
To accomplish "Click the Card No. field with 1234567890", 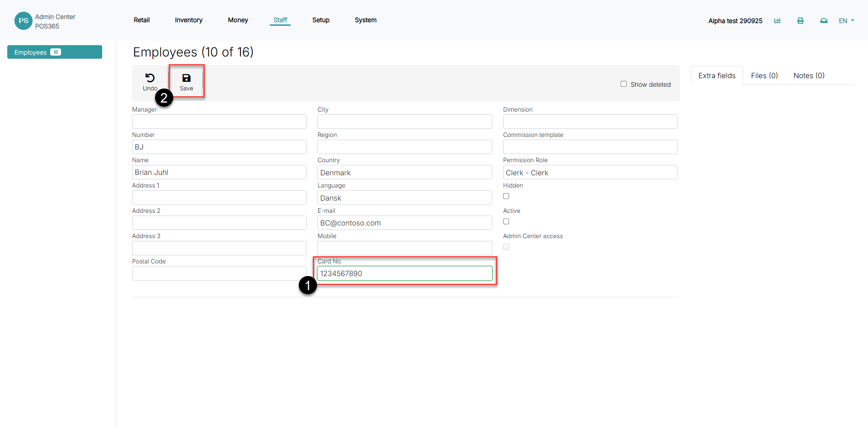I will pos(405,273).
